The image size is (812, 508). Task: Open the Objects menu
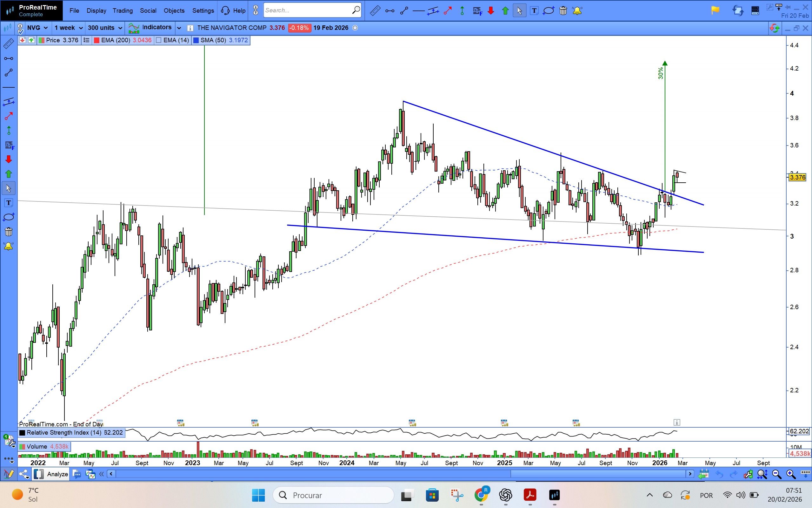[x=174, y=11]
